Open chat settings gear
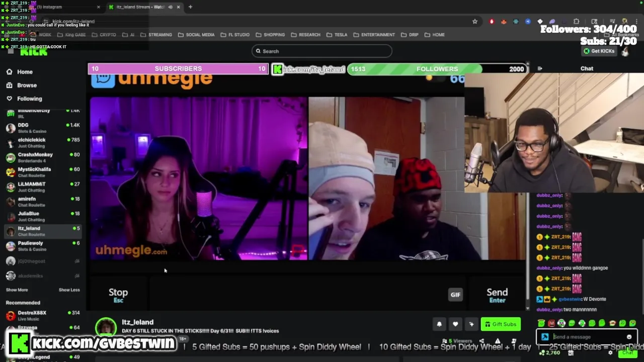The width and height of the screenshot is (644, 362). tap(610, 353)
